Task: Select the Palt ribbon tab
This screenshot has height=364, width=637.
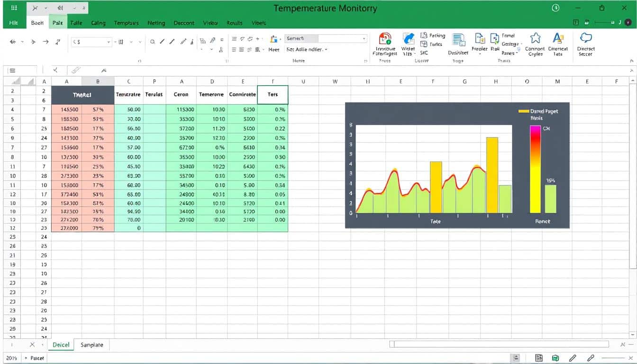Action: (x=58, y=23)
